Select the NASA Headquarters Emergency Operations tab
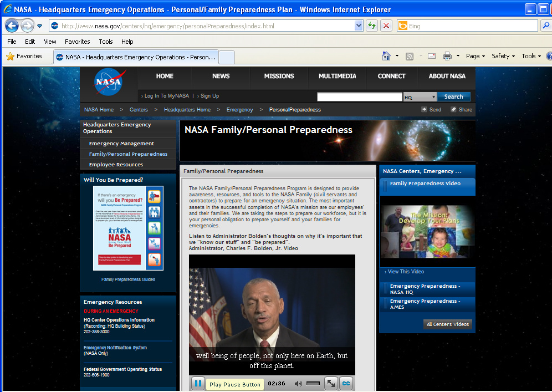The height and width of the screenshot is (392, 552). coord(136,57)
